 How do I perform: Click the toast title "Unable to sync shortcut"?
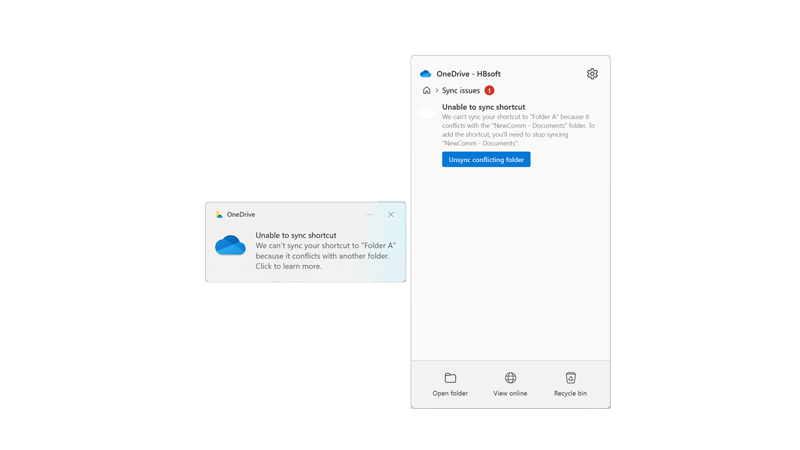point(296,235)
